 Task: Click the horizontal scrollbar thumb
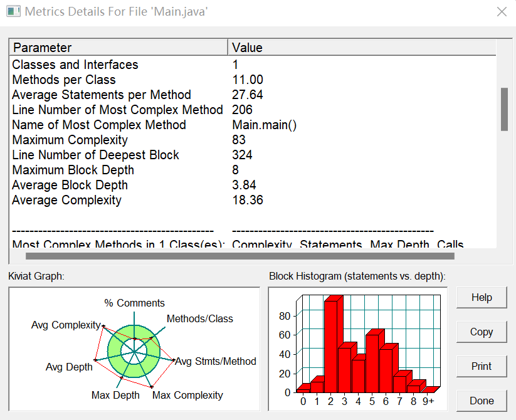[x=240, y=256]
